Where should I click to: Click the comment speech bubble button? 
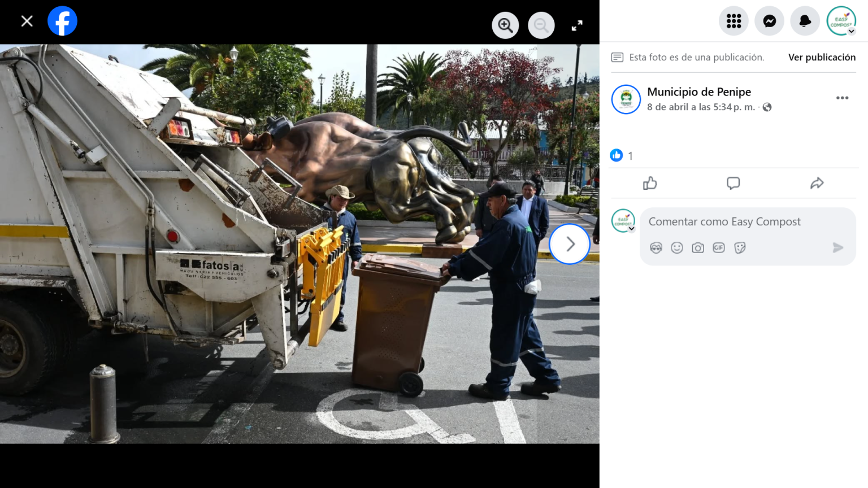733,183
